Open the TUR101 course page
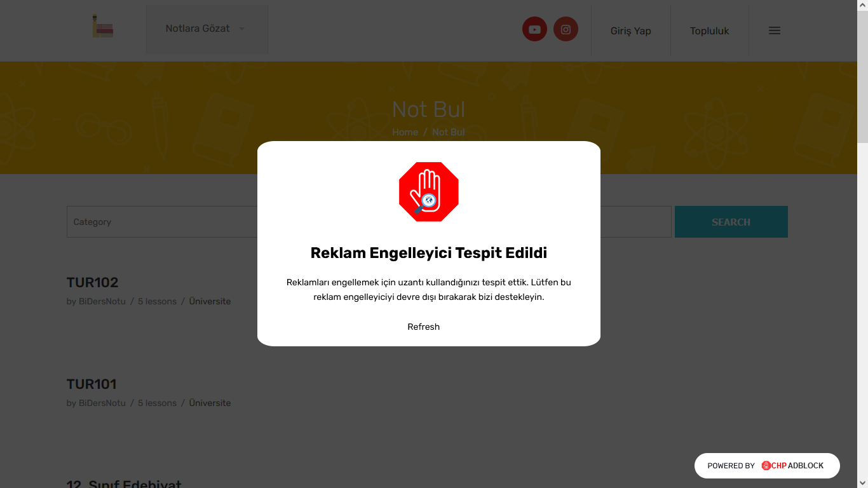 pyautogui.click(x=92, y=384)
